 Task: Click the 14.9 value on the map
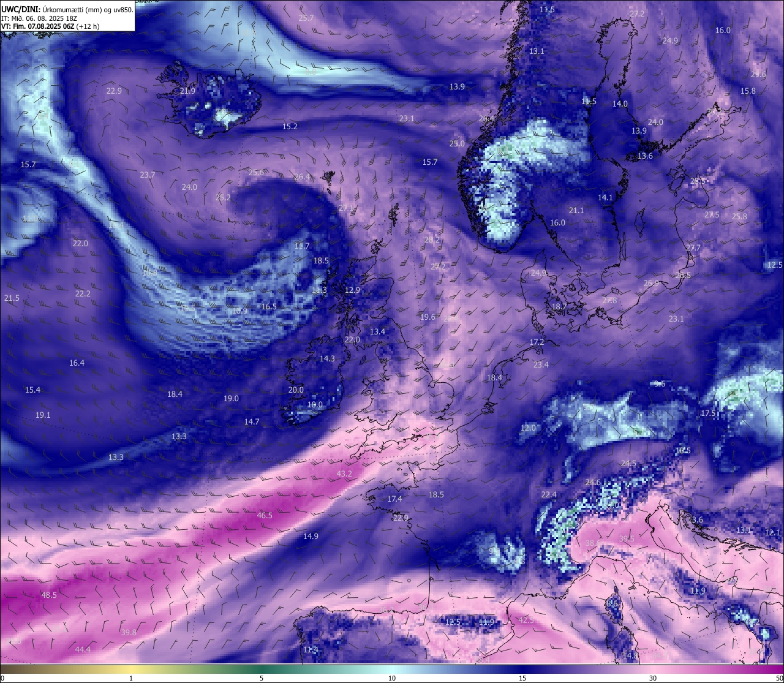(311, 536)
